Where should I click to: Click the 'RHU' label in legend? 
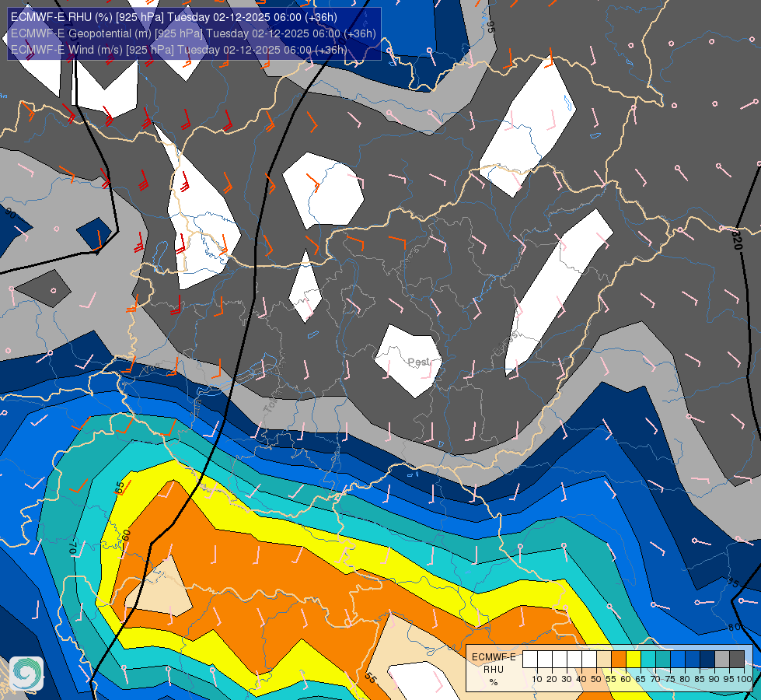(494, 670)
